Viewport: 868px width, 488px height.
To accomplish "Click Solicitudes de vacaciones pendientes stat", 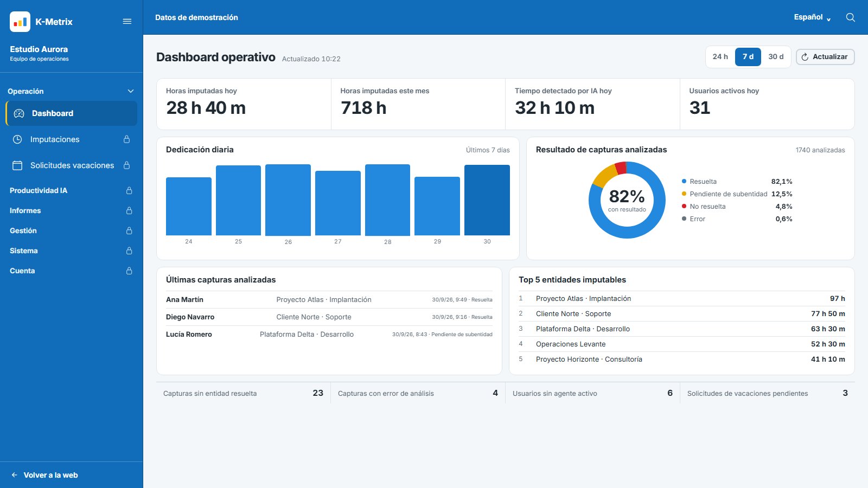I will pos(767,393).
